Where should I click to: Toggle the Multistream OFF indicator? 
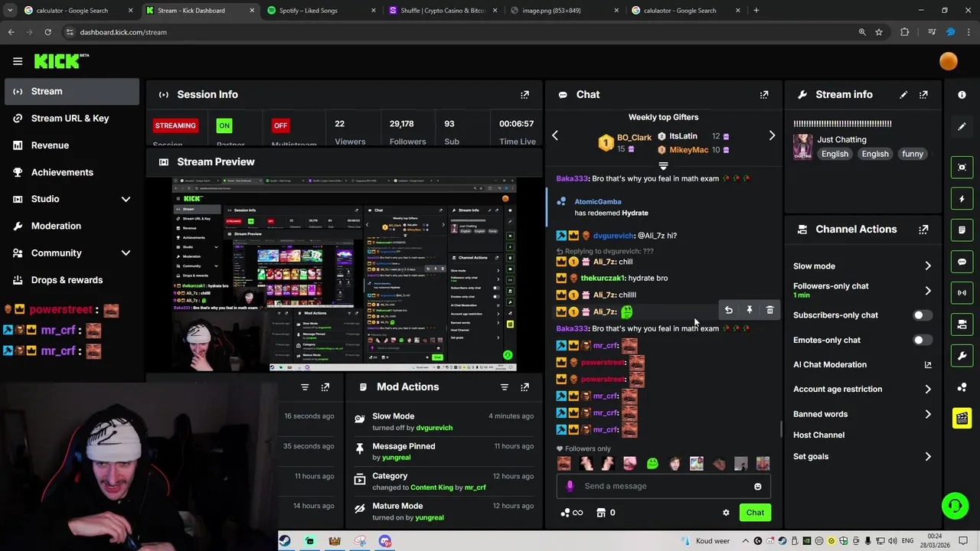[x=281, y=126]
